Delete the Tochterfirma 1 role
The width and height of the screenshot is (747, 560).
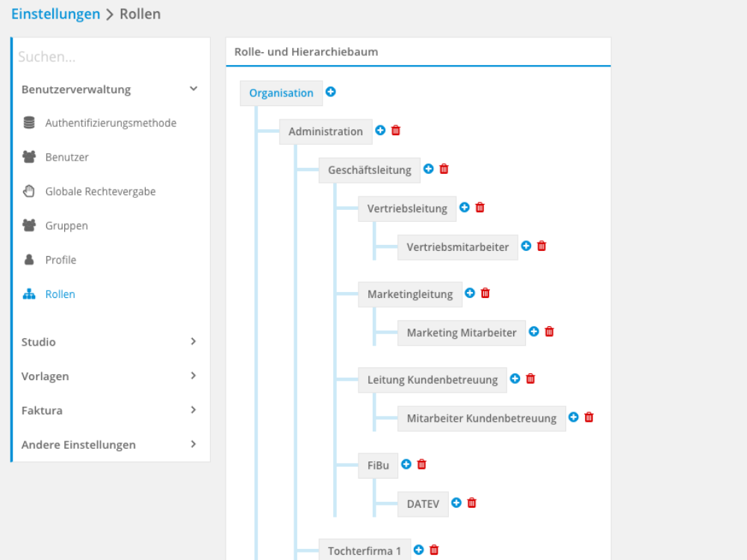434,550
